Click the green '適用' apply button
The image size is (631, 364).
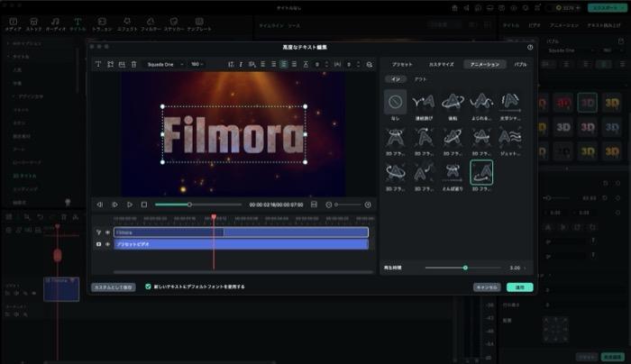point(520,287)
